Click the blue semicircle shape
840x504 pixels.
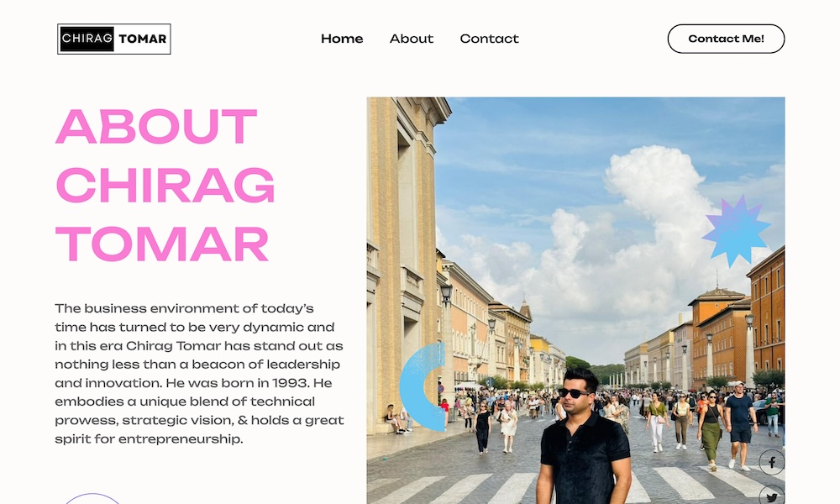coord(423,386)
